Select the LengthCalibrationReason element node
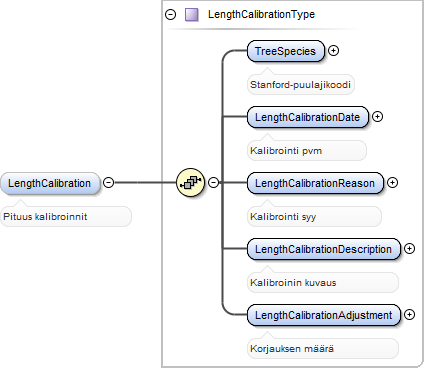The width and height of the screenshot is (425, 369). coord(315,183)
